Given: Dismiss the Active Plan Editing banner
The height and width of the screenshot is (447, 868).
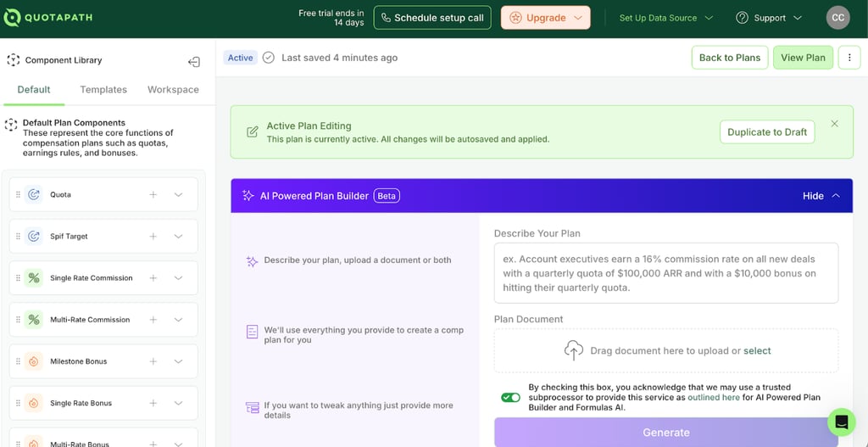Looking at the screenshot, I should point(835,124).
